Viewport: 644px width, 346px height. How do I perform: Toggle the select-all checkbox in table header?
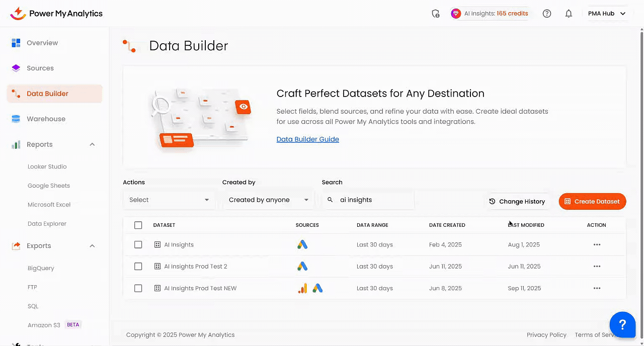click(x=138, y=225)
